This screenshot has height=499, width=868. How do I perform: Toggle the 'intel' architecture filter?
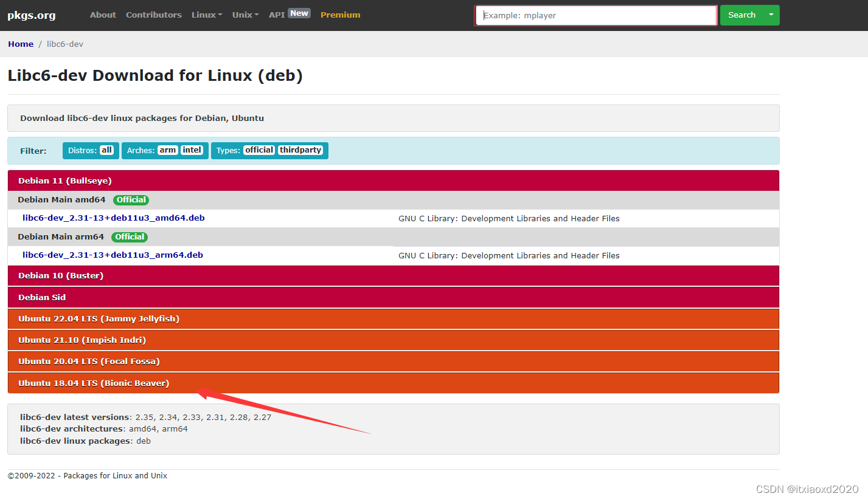click(x=192, y=150)
